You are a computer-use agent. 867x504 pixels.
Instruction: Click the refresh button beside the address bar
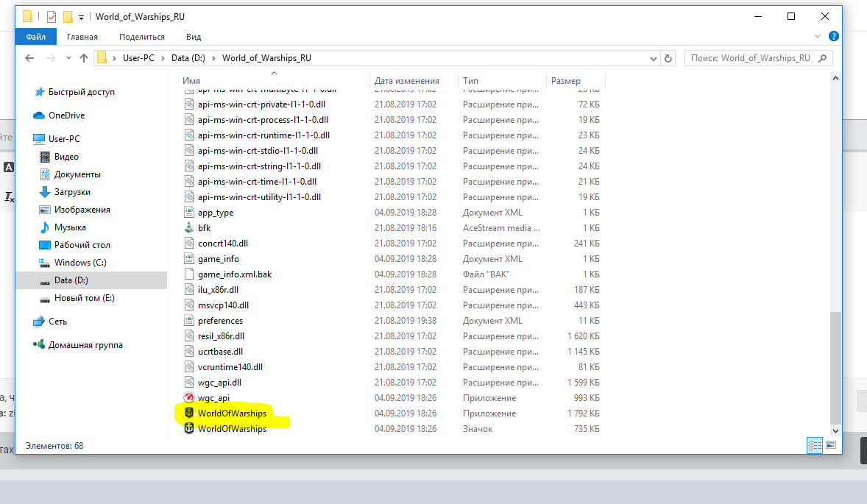click(668, 58)
